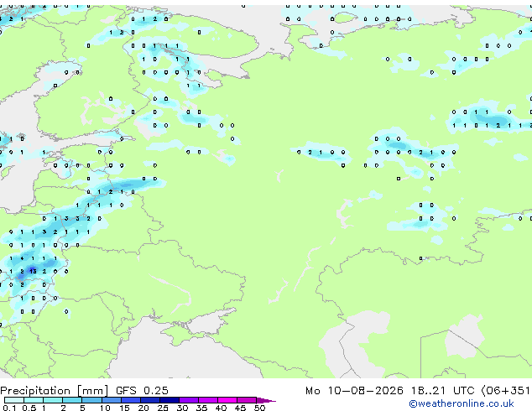Click the '13' precipitation value on map

tap(33, 271)
